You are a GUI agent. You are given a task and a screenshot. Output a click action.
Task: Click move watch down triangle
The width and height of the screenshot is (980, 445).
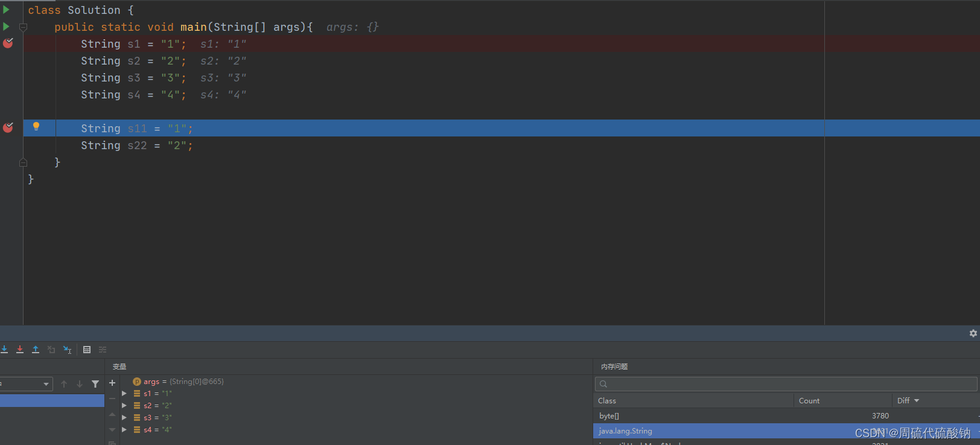click(x=112, y=430)
